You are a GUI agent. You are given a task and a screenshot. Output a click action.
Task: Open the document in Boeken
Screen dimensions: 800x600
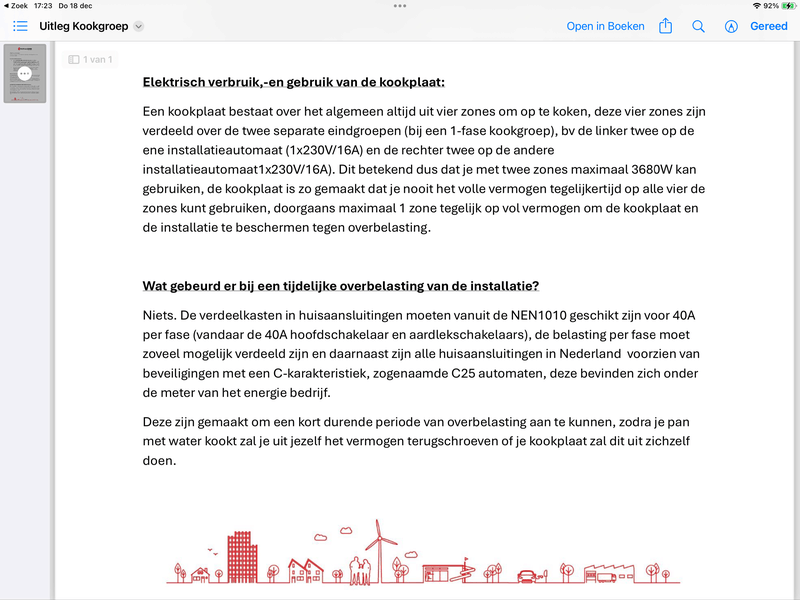pos(606,27)
